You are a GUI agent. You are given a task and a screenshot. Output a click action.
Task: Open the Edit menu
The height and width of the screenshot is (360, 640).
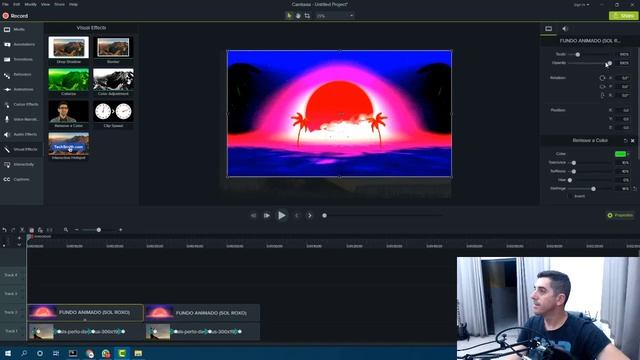[x=16, y=4]
